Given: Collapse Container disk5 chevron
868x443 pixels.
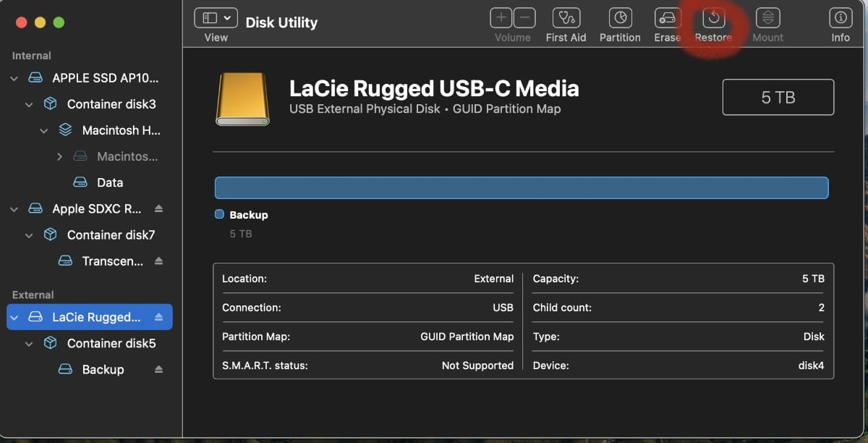Looking at the screenshot, I should click(30, 344).
